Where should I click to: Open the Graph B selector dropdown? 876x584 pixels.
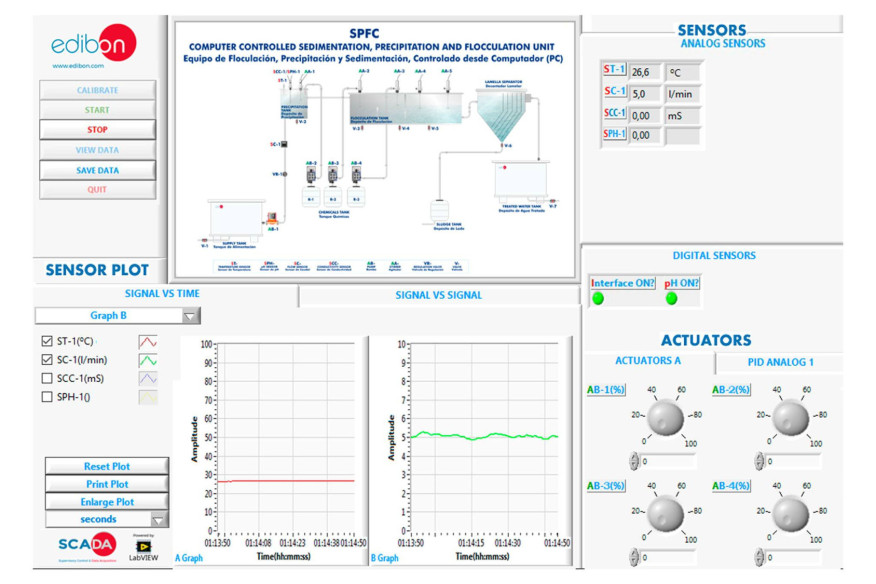(x=190, y=315)
